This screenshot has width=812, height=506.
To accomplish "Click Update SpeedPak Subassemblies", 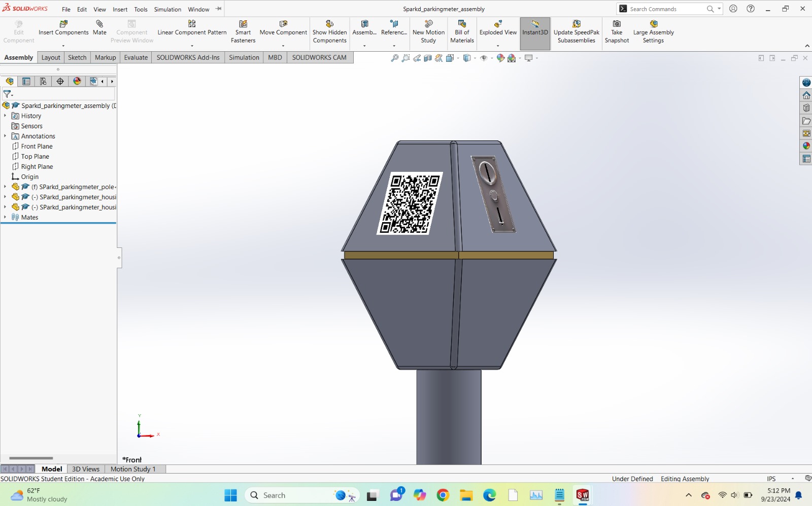I will [577, 32].
